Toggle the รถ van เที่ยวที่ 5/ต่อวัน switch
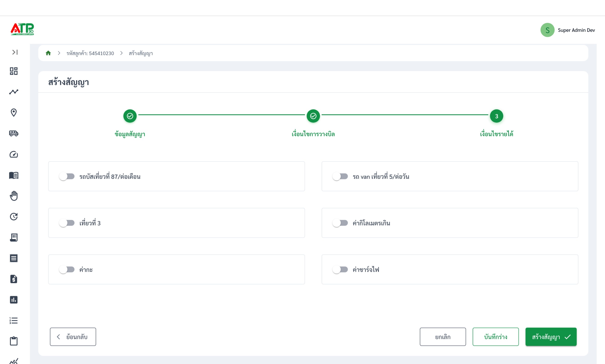The height and width of the screenshot is (364, 605). coord(340,176)
